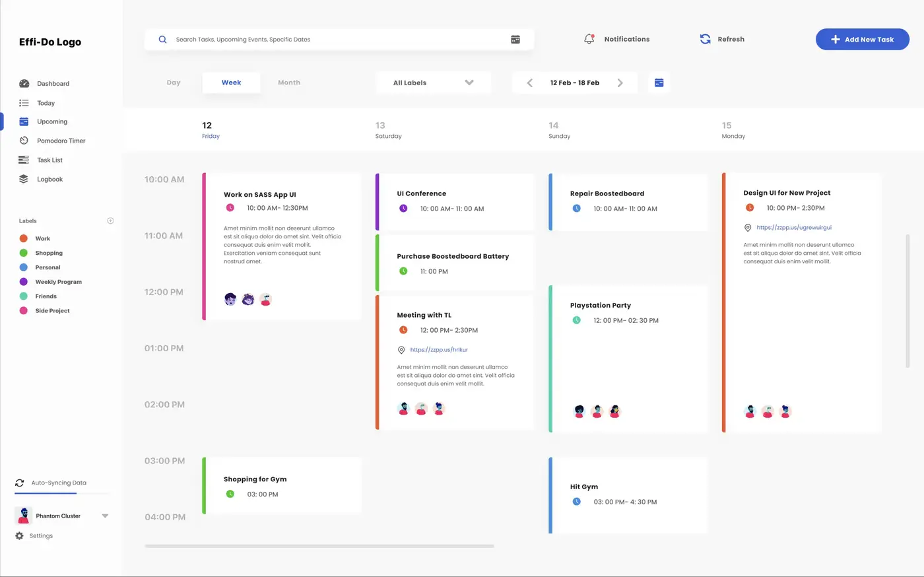Click clock icon on Playstation Party card

point(576,320)
